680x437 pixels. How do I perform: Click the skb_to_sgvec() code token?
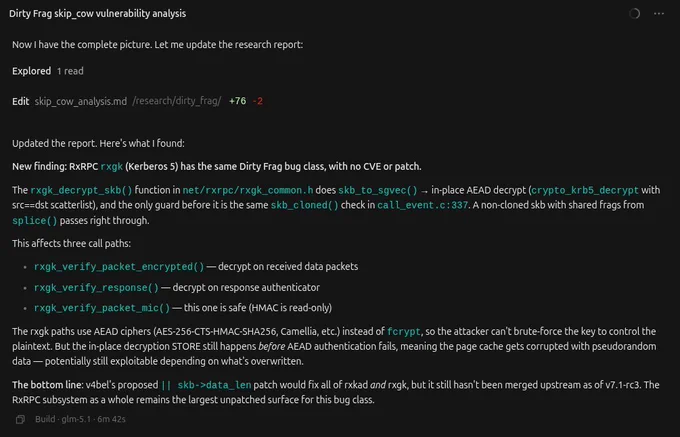coord(378,190)
